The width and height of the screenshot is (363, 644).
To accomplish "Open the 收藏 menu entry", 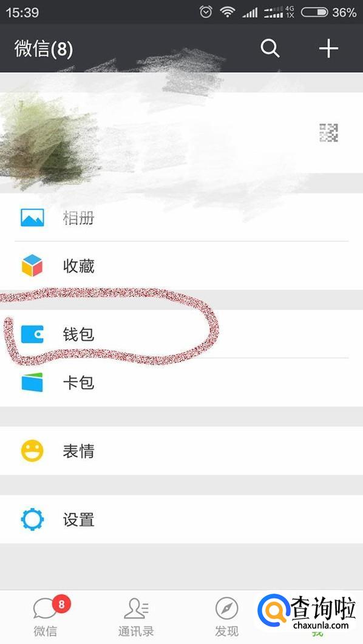I will click(181, 266).
